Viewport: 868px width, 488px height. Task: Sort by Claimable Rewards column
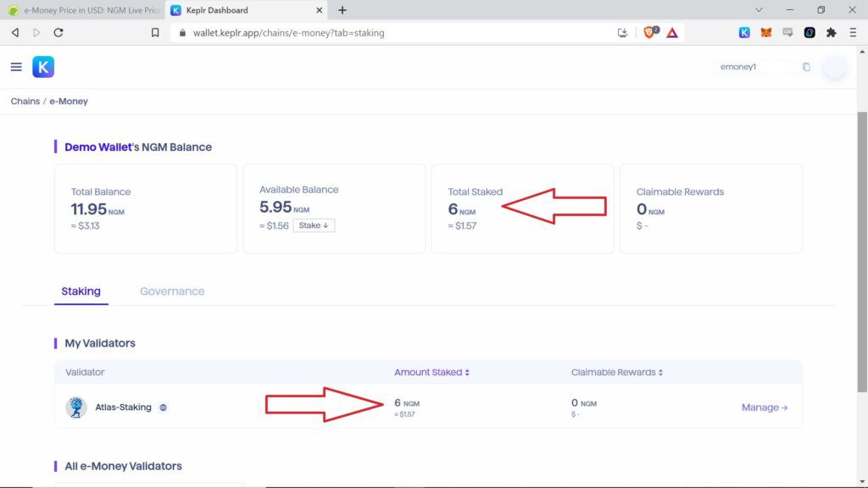click(617, 373)
